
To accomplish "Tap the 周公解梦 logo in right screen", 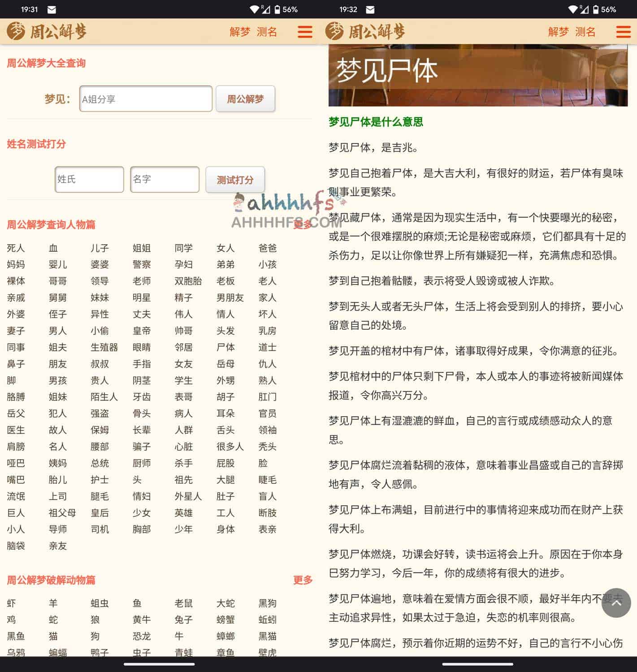I will [365, 31].
